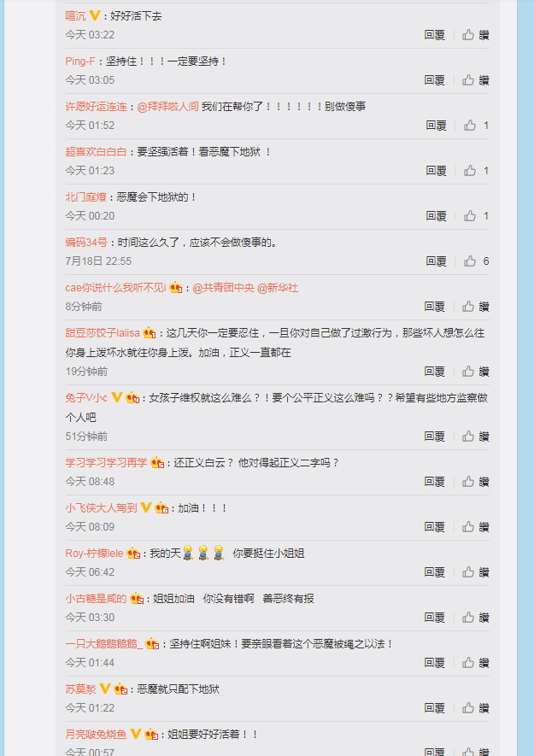Click the V badge next to 兔子V小c

pos(117,398)
